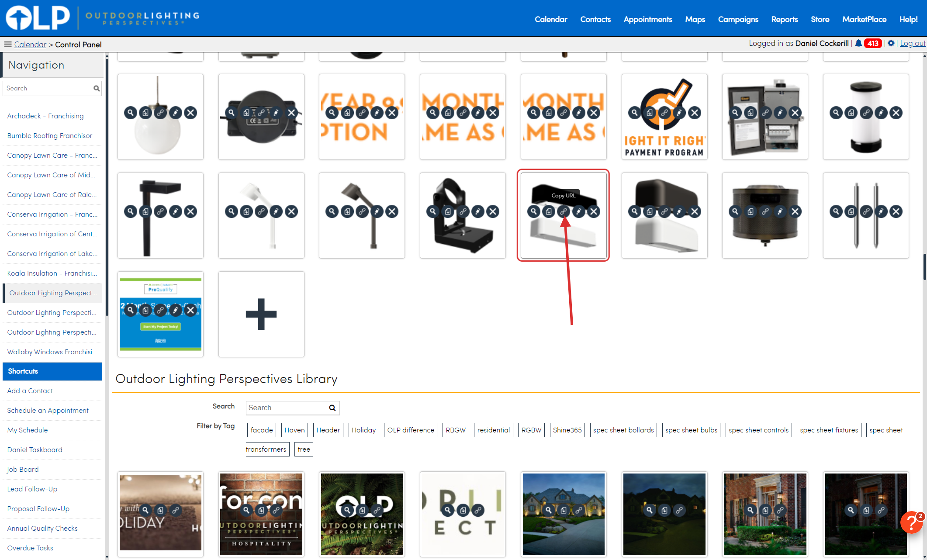Filter library by residential tag

[494, 430]
